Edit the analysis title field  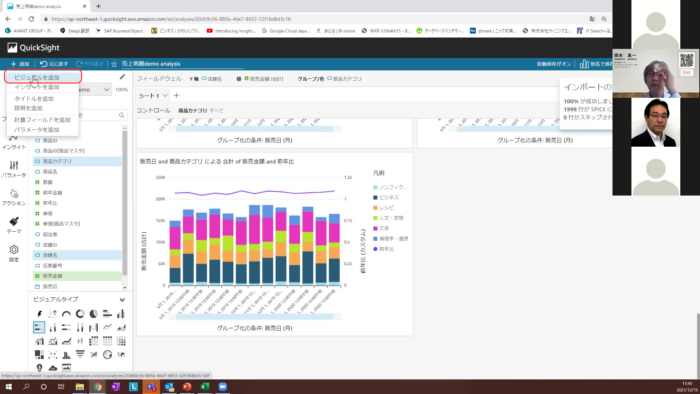[182, 64]
